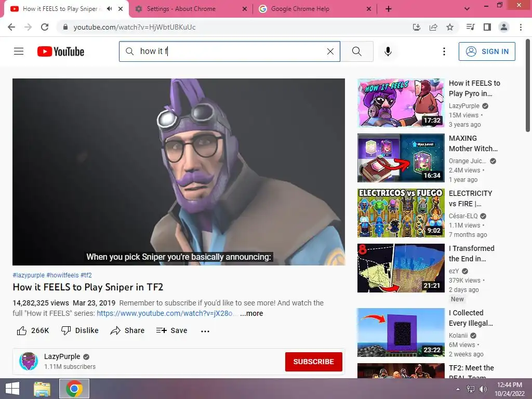Bookmark this page with the star
Image resolution: width=532 pixels, height=399 pixels.
450,27
